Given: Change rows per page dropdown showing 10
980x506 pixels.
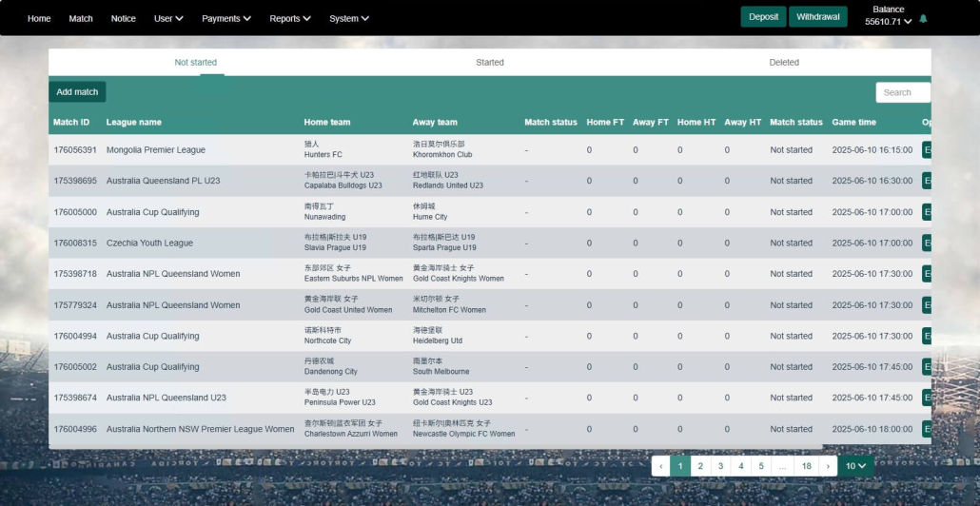Looking at the screenshot, I should [855, 466].
